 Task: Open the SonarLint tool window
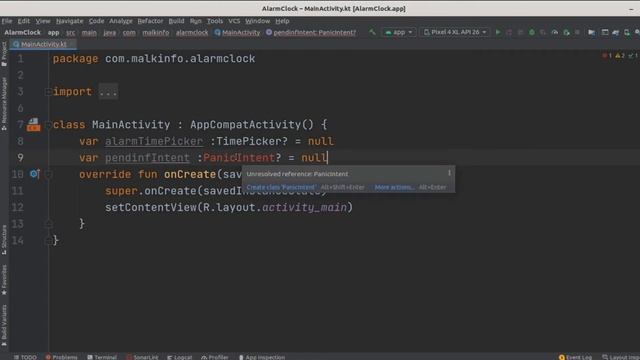(x=142, y=357)
